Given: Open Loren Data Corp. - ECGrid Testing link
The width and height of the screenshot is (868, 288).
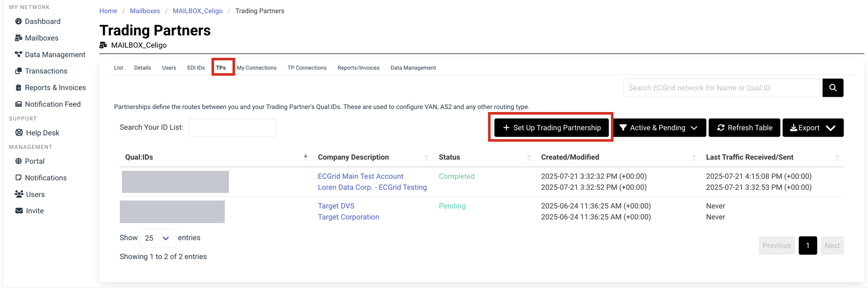Looking at the screenshot, I should tap(372, 188).
